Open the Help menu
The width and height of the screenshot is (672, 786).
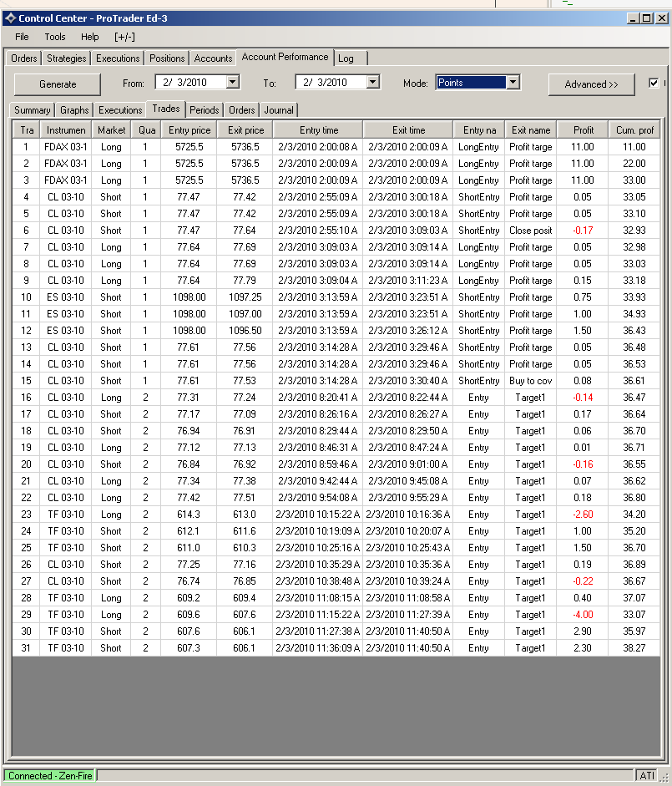pos(90,37)
